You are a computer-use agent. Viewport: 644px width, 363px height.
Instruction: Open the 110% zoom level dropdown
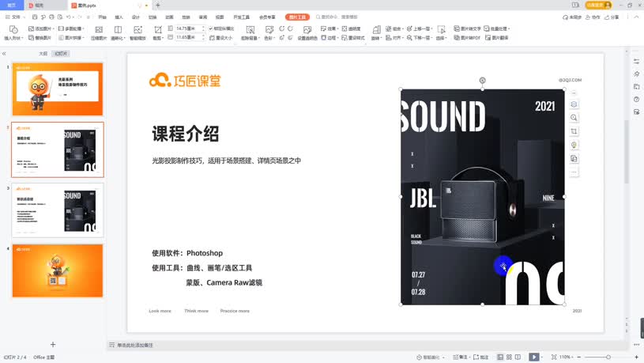[567, 357]
